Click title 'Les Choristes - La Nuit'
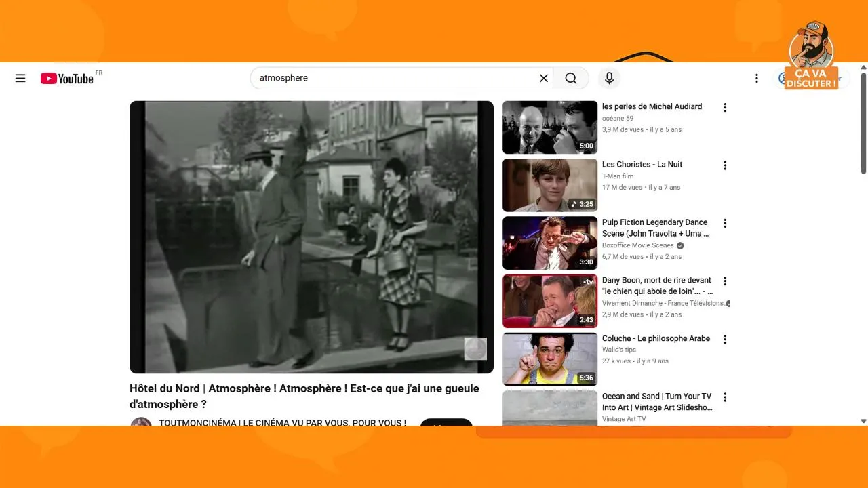Screen dimensions: 868x488 (x=642, y=165)
